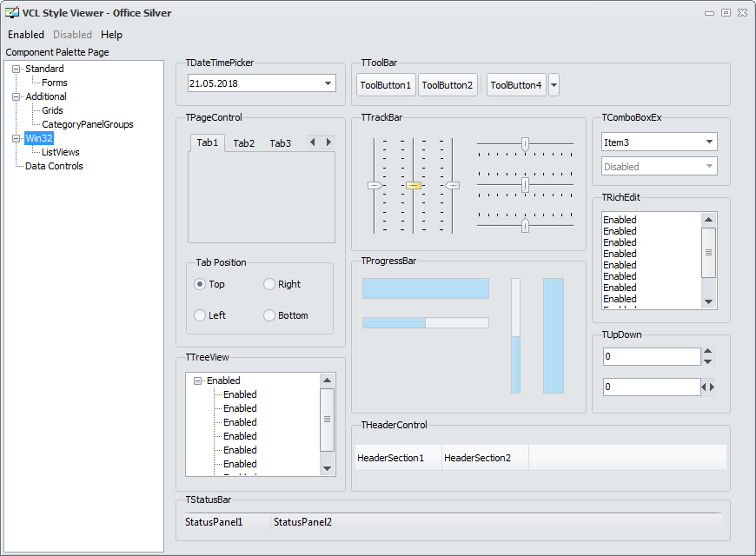This screenshot has height=556, width=756.
Task: Click the rightmost vertical trackbar thumb
Action: [x=452, y=185]
